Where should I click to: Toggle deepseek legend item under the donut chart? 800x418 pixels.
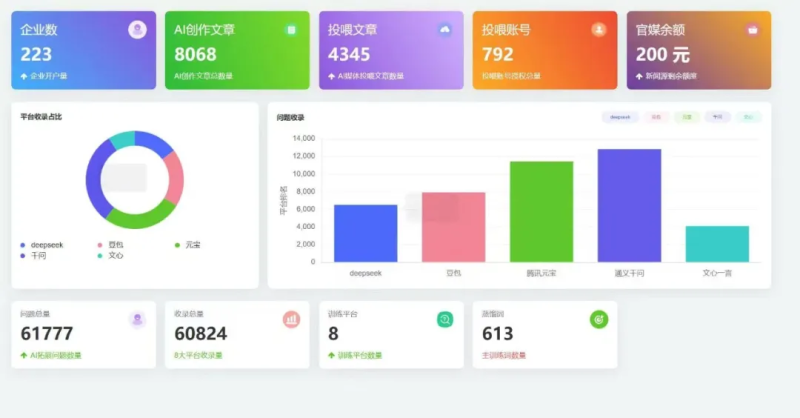pyautogui.click(x=44, y=245)
